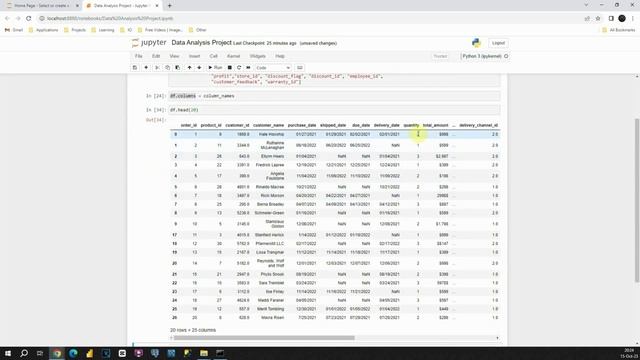Paste cells below icon
Image resolution: width=640 pixels, height=360 pixels.
click(178, 68)
